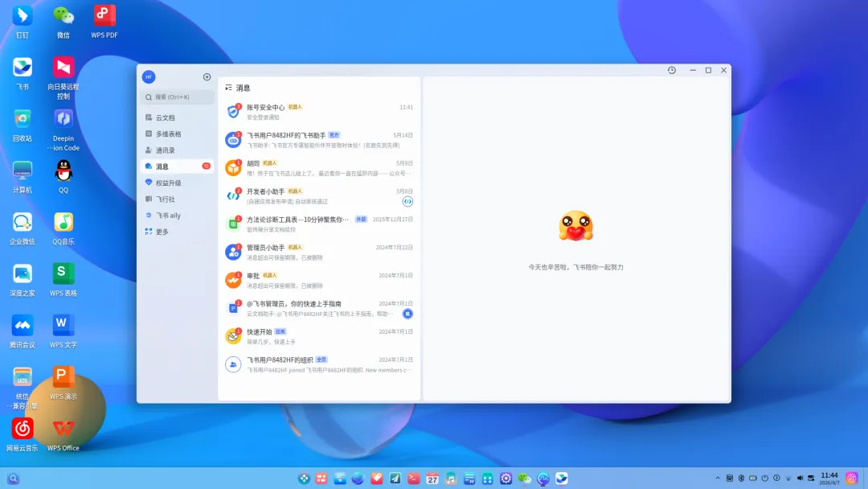Click the power tray icon
The height and width of the screenshot is (489, 868).
(x=764, y=478)
